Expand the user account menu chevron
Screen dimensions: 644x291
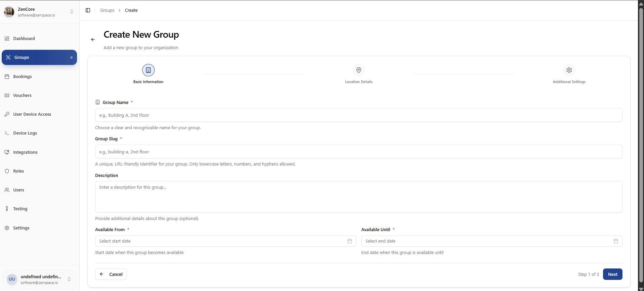[69, 279]
